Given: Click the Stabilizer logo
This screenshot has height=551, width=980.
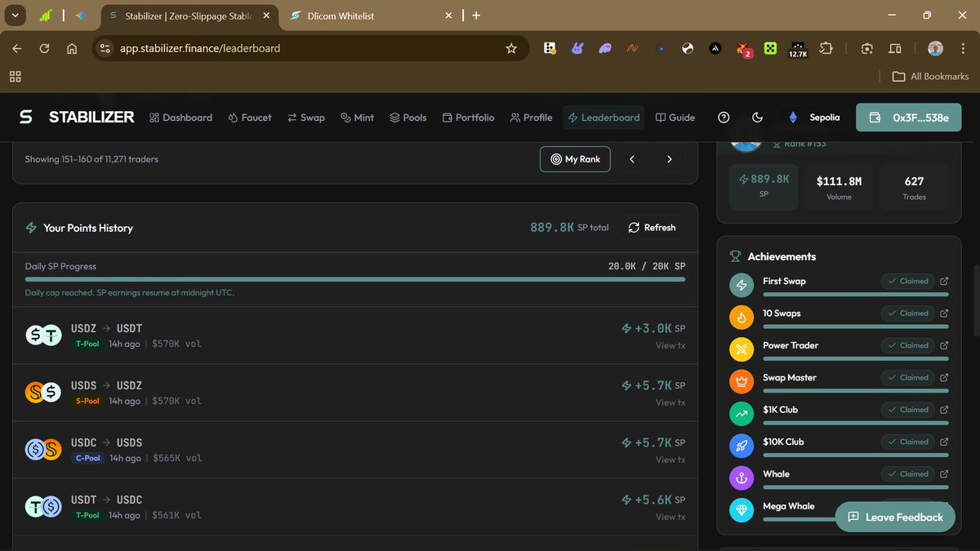Looking at the screenshot, I should (76, 118).
